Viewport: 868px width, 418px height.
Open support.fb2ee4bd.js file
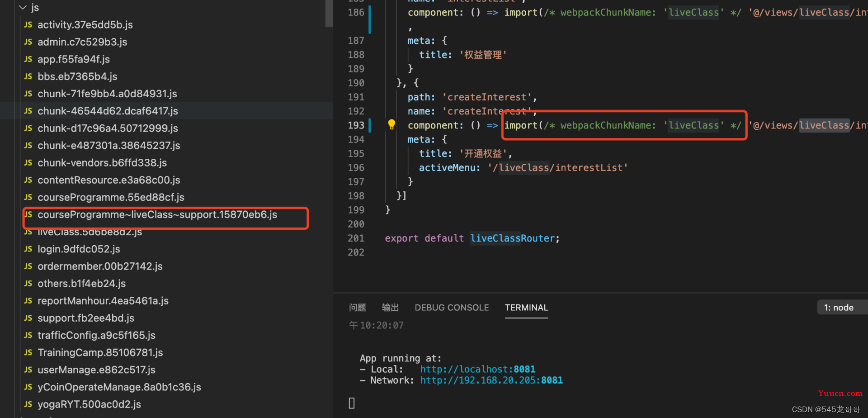(86, 318)
